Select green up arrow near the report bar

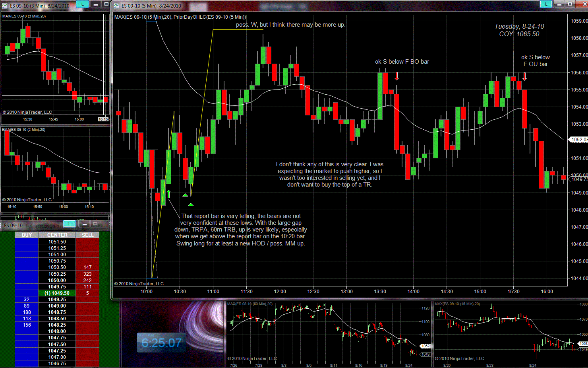pyautogui.click(x=168, y=194)
